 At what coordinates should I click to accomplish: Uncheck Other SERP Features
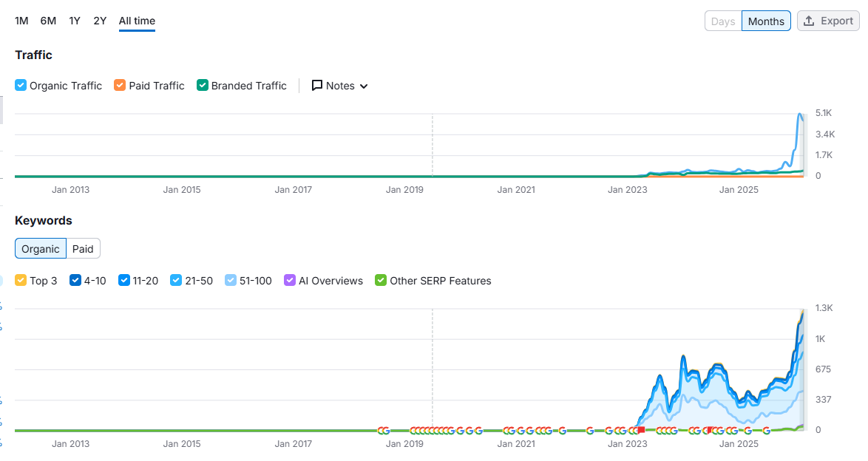pyautogui.click(x=380, y=281)
